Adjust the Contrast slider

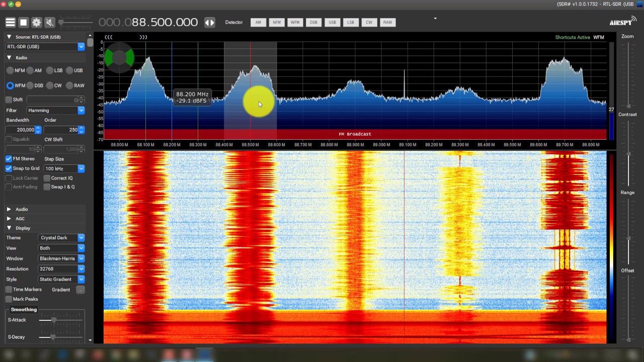pos(628,153)
